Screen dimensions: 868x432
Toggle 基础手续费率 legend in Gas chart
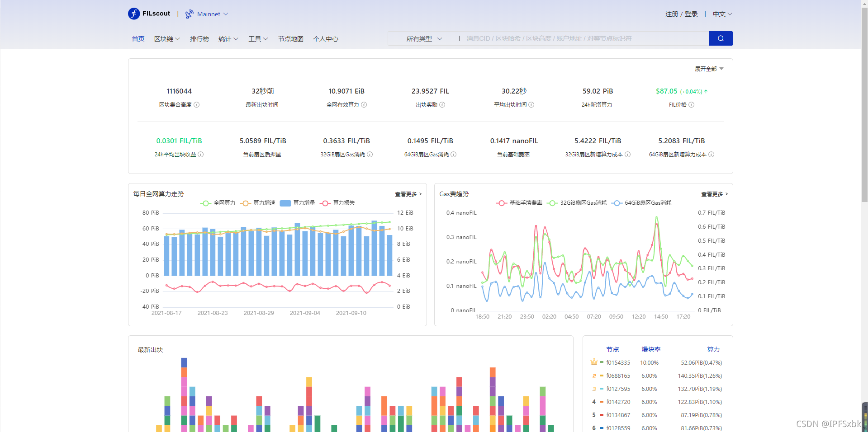click(x=519, y=203)
